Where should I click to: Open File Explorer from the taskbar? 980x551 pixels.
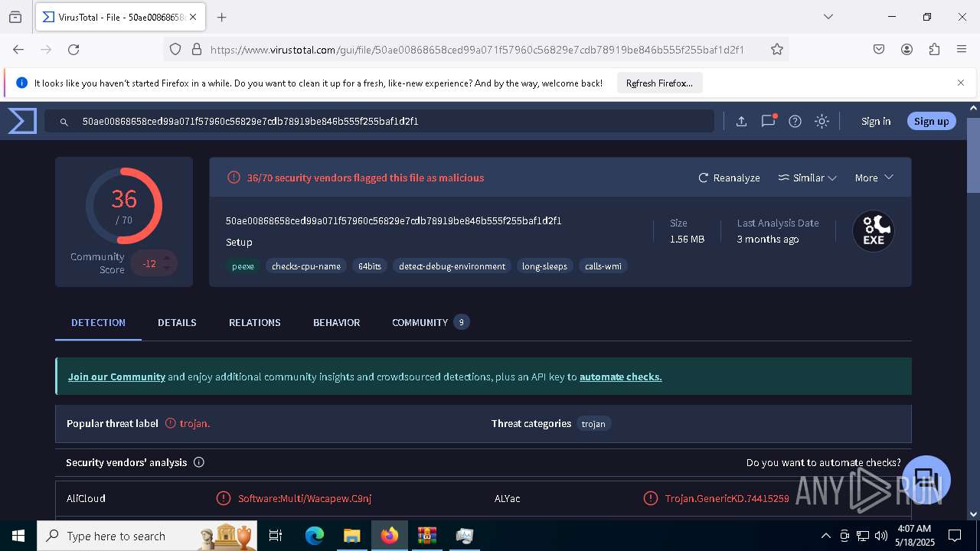click(351, 536)
